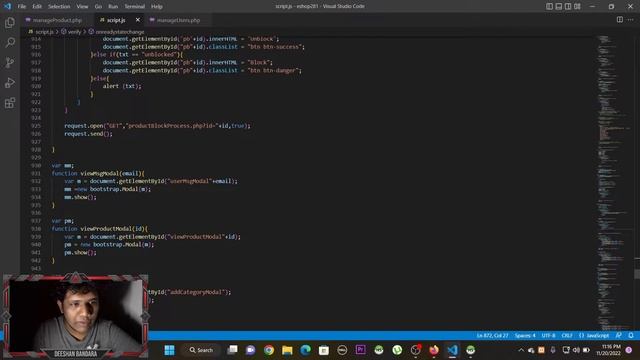Open the File menu
This screenshot has height=360, width=640.
22,7
